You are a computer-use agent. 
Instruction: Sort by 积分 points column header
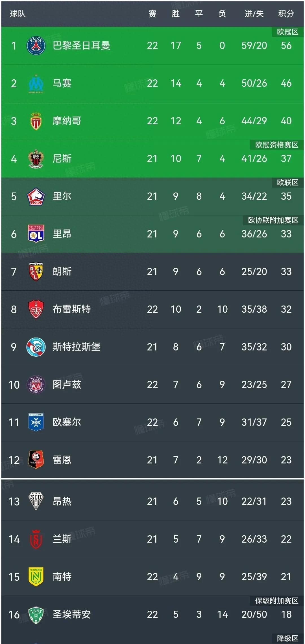click(x=286, y=14)
